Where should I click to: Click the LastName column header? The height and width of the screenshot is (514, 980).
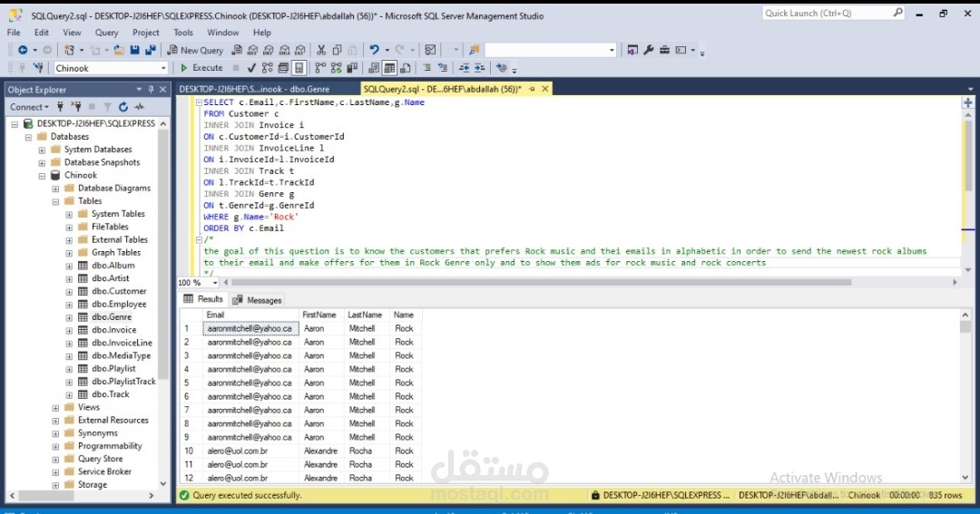pyautogui.click(x=365, y=315)
